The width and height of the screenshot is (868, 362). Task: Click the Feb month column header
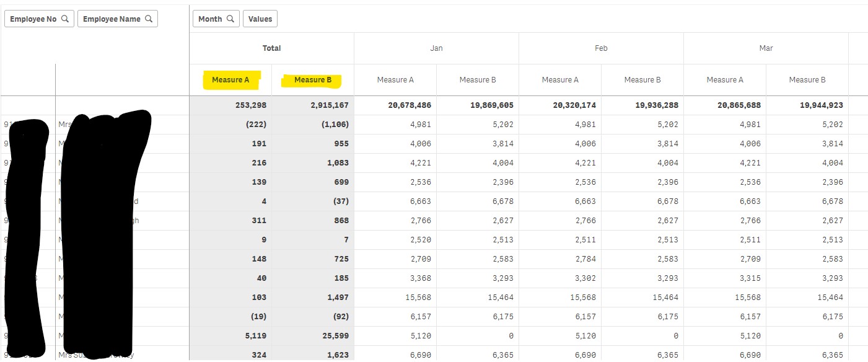(601, 48)
